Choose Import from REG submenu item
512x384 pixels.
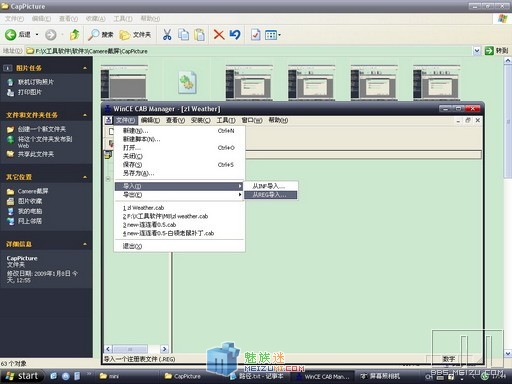tap(270, 195)
